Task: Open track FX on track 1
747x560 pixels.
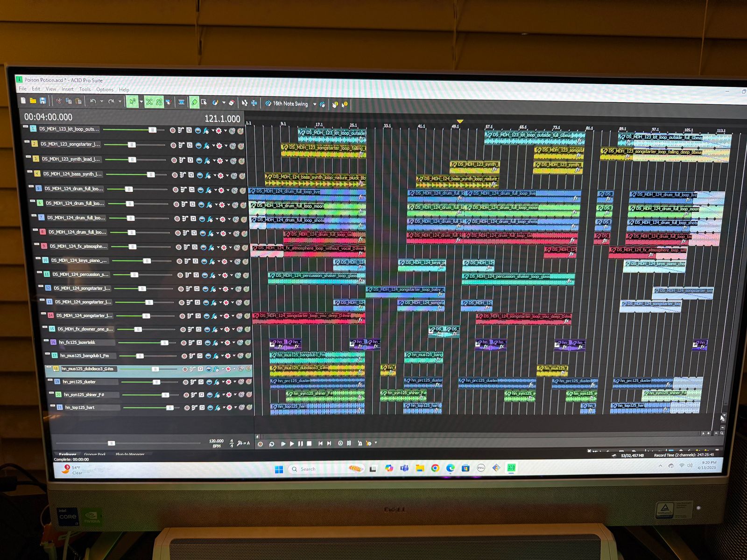Action: pyautogui.click(x=206, y=131)
